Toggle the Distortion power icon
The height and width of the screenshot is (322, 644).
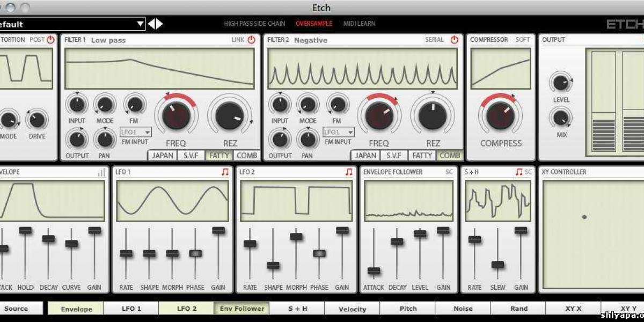tap(51, 40)
